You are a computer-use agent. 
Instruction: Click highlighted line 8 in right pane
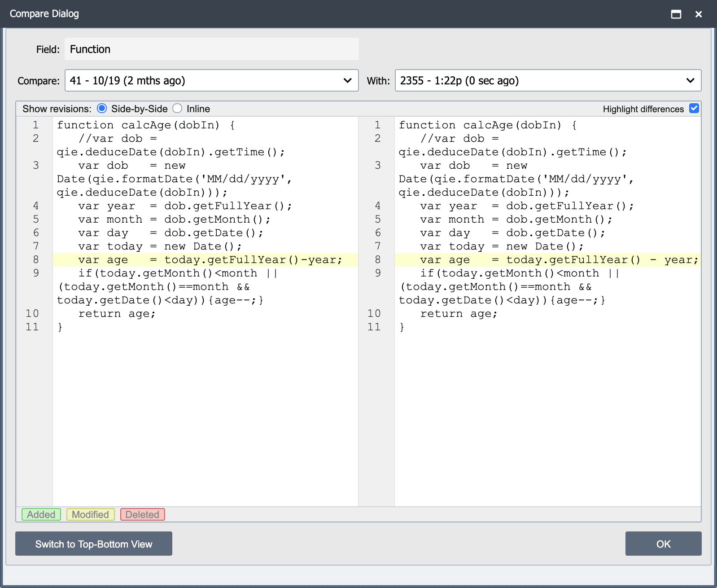point(547,260)
